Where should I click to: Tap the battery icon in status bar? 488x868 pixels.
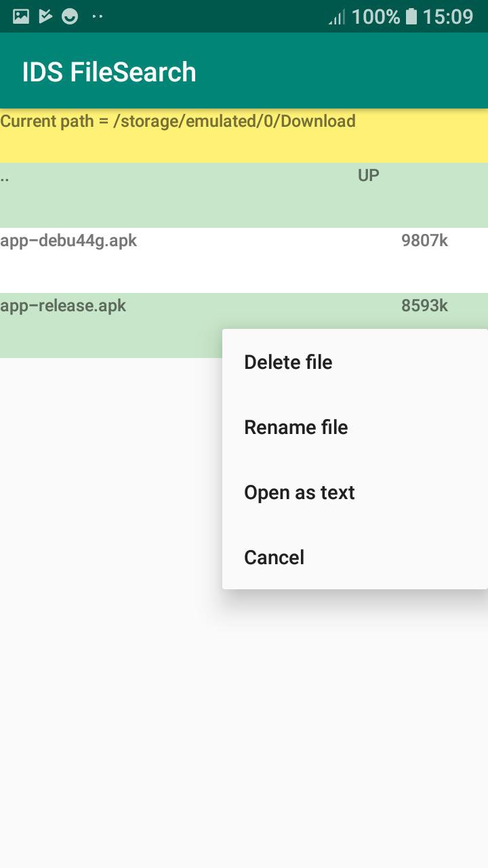[x=411, y=16]
